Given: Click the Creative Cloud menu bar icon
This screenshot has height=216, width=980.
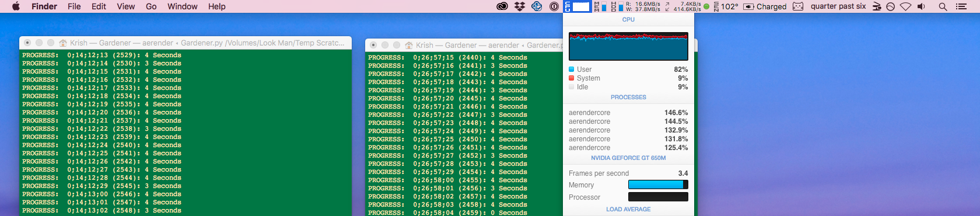Looking at the screenshot, I should pos(502,6).
